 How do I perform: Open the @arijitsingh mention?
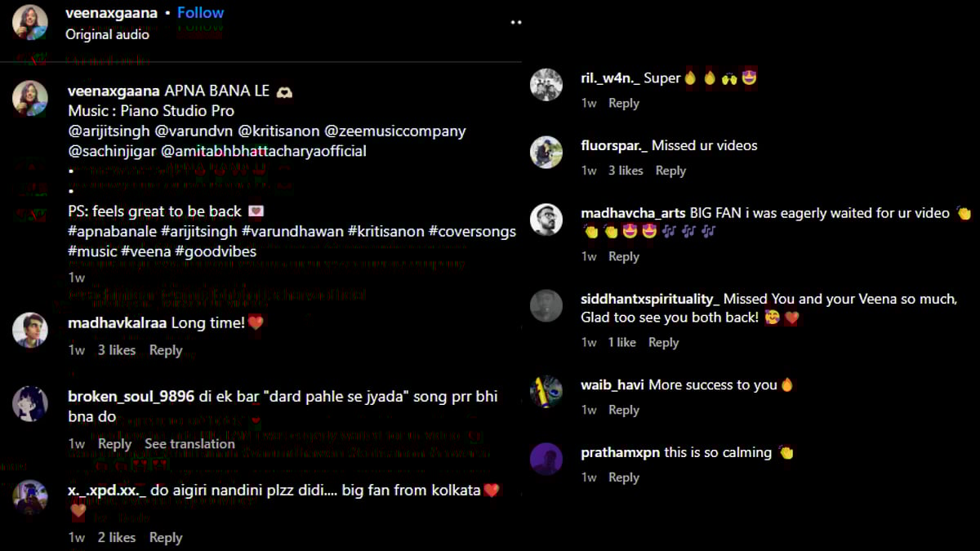[x=110, y=131]
